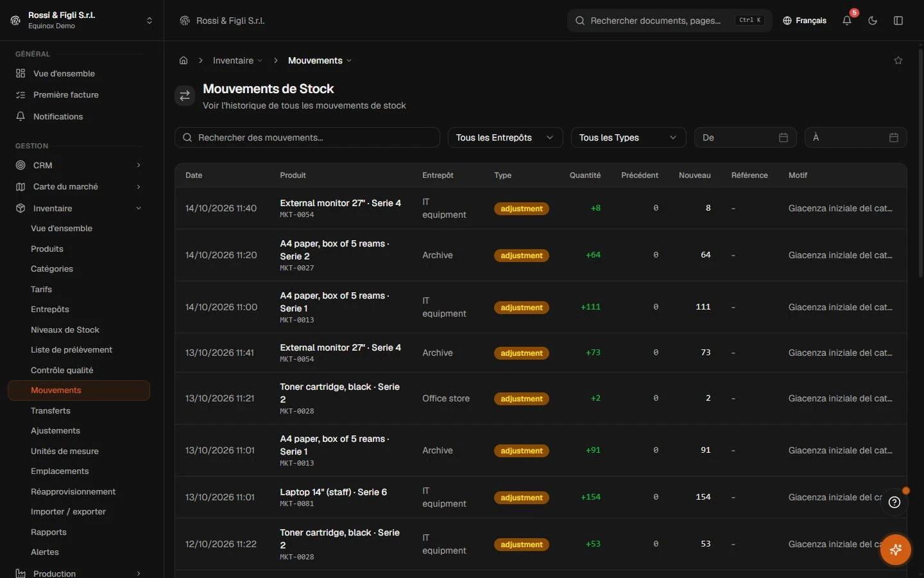Open the Mouvements breadcrumb dropdown
This screenshot has height=578, width=924.
tap(320, 60)
